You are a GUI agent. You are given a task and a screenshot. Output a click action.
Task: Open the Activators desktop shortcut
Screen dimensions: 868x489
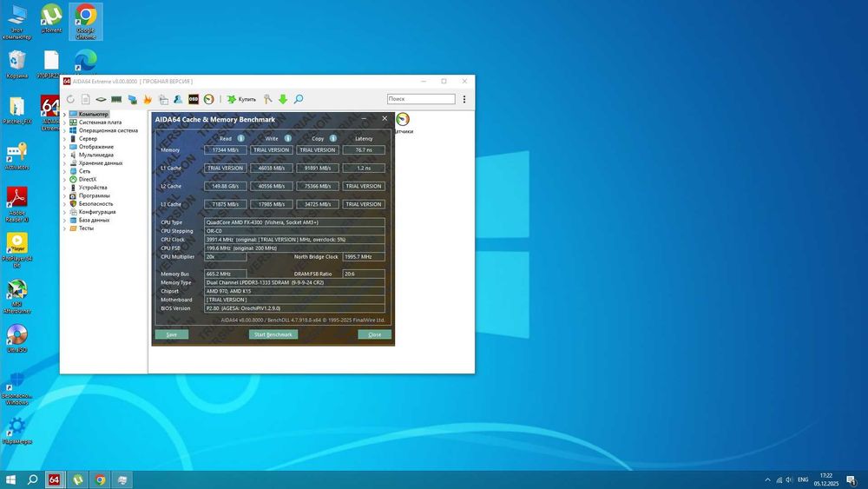click(16, 156)
